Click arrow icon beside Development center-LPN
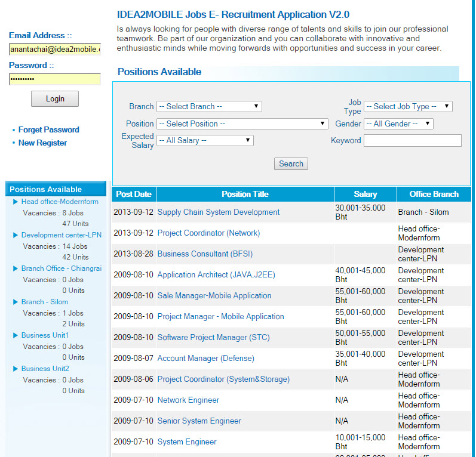 pyautogui.click(x=16, y=235)
